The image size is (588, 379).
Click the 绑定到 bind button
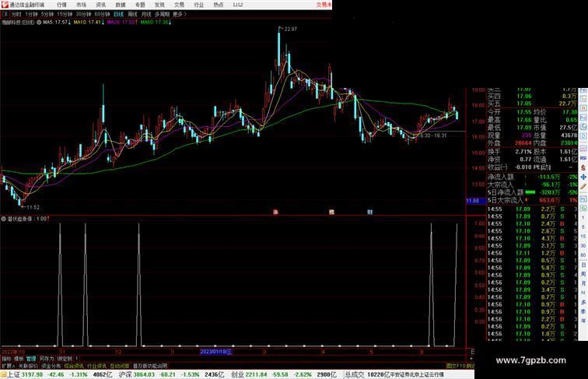[65, 359]
